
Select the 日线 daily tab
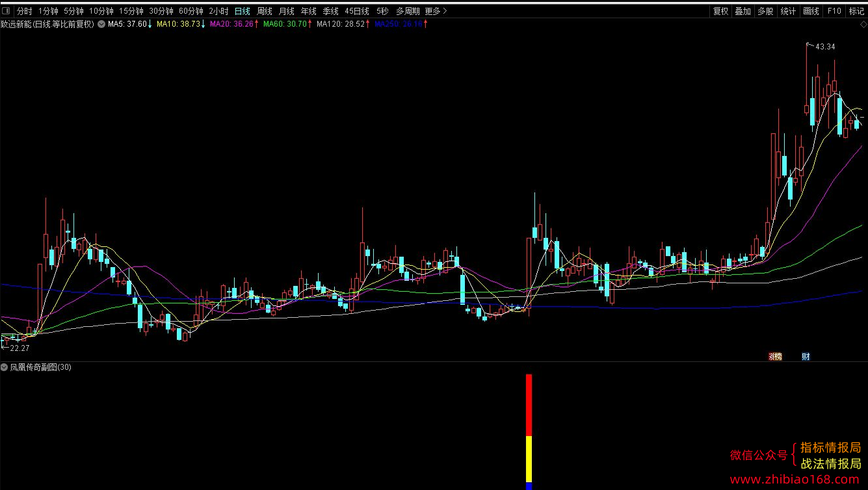click(x=242, y=11)
